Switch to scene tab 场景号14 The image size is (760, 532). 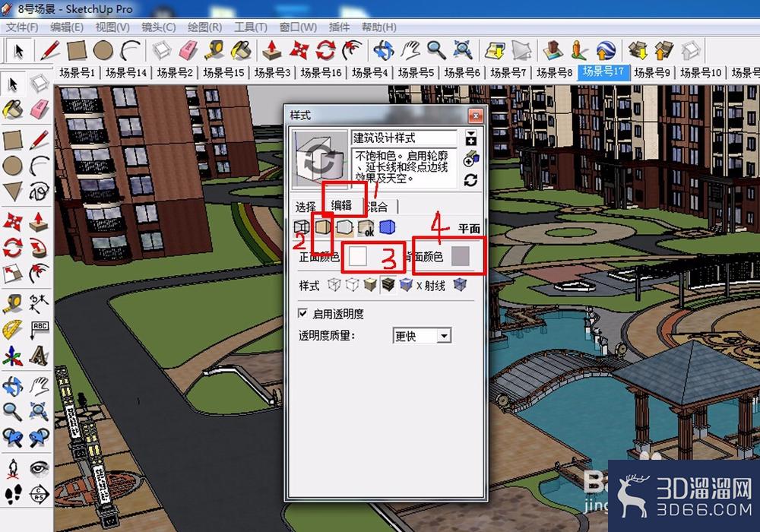tap(126, 73)
